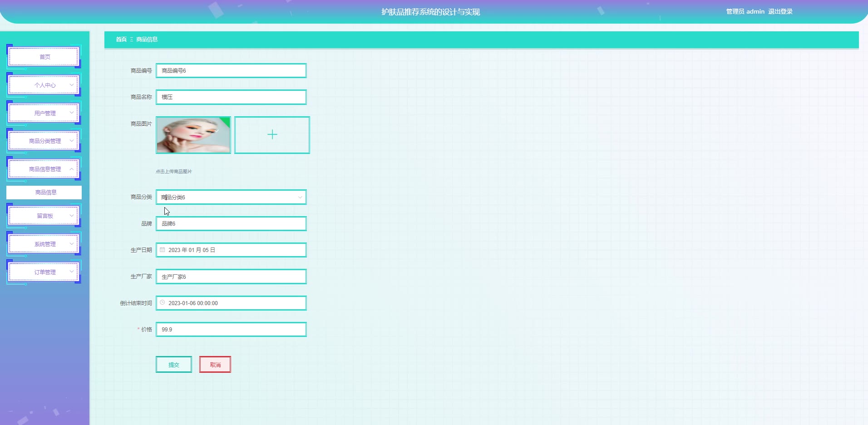
Task: Click the 提交 submit button
Action: (x=174, y=365)
